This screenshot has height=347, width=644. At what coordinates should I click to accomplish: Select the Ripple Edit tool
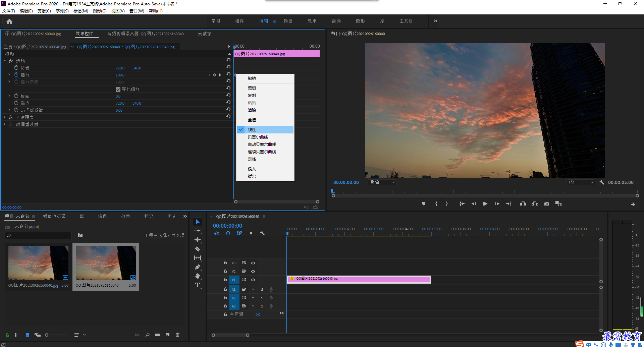pos(198,240)
